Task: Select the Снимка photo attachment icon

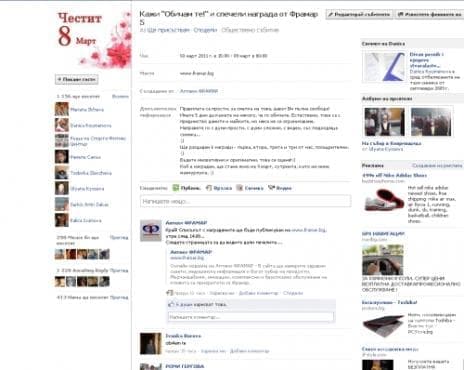Action: [x=239, y=188]
